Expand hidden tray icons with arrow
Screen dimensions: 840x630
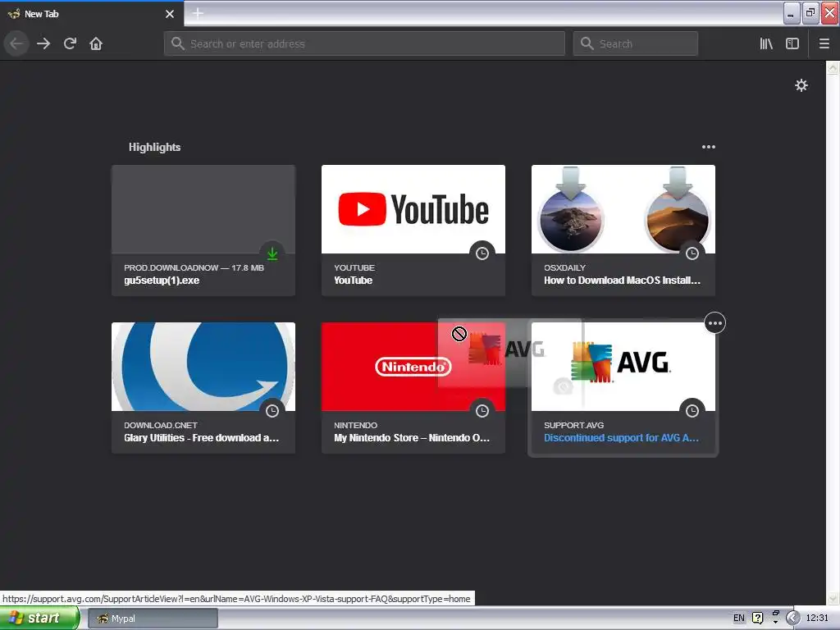click(x=792, y=619)
